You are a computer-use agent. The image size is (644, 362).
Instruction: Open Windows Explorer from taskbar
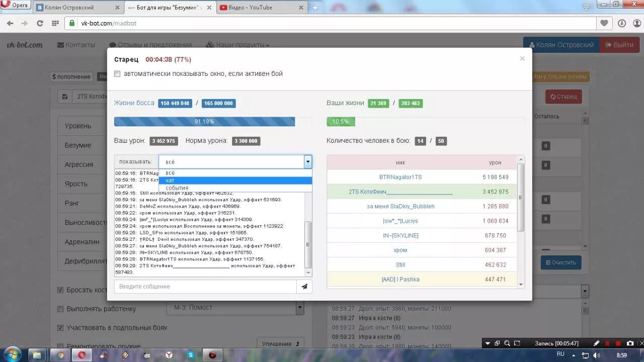(x=37, y=355)
